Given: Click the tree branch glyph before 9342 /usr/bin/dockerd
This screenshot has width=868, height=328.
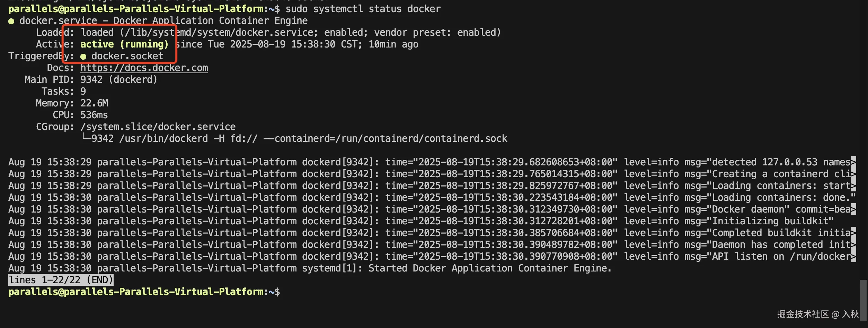Looking at the screenshot, I should point(86,137).
